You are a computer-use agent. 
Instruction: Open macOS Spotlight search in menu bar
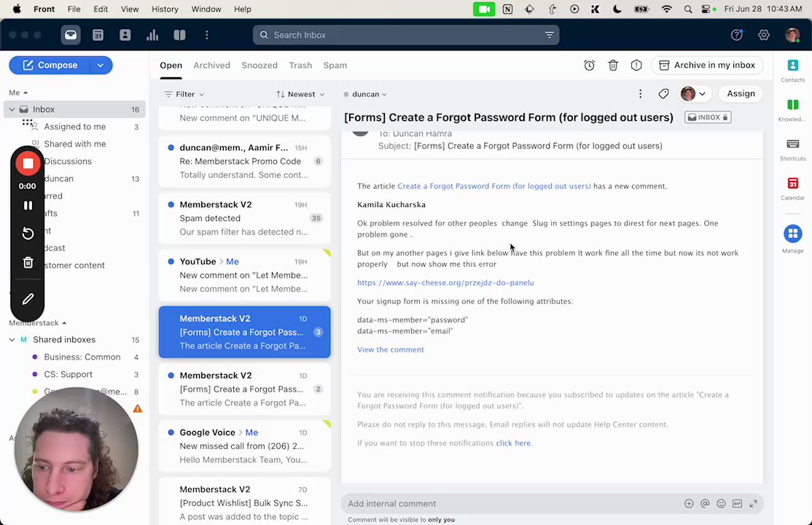687,9
